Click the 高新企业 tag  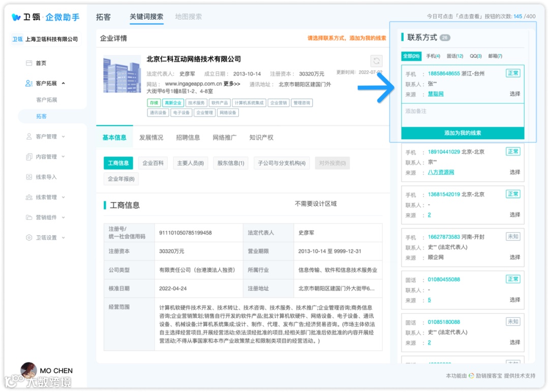pos(173,103)
